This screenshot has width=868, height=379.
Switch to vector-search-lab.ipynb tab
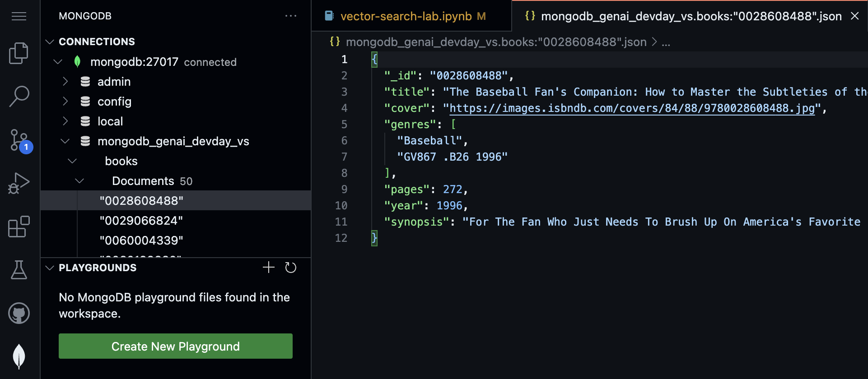(x=411, y=16)
